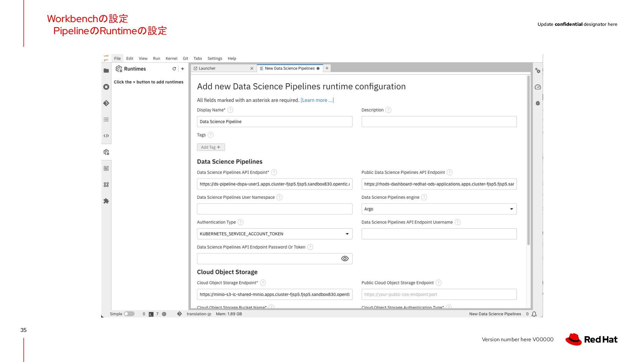644x362 pixels.
Task: Add a new runtime with plus button
Action: coord(182,69)
